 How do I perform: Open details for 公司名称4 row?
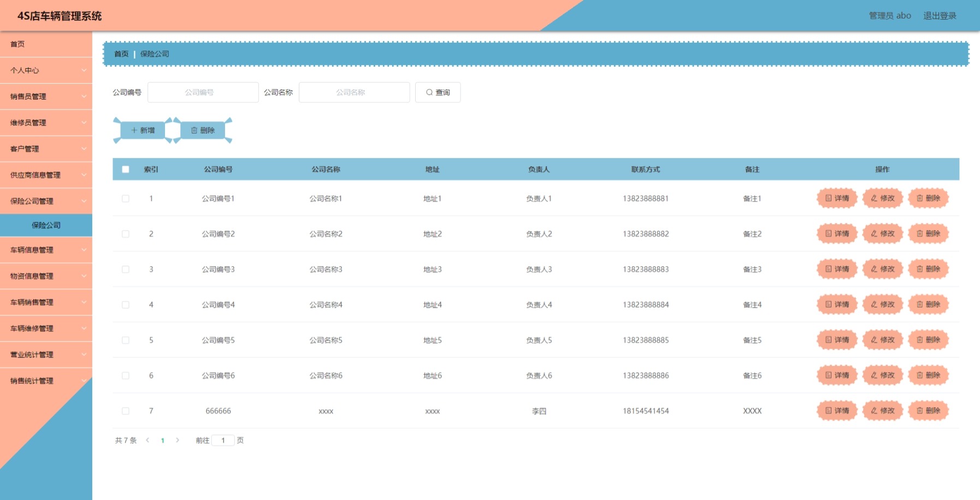tap(837, 305)
